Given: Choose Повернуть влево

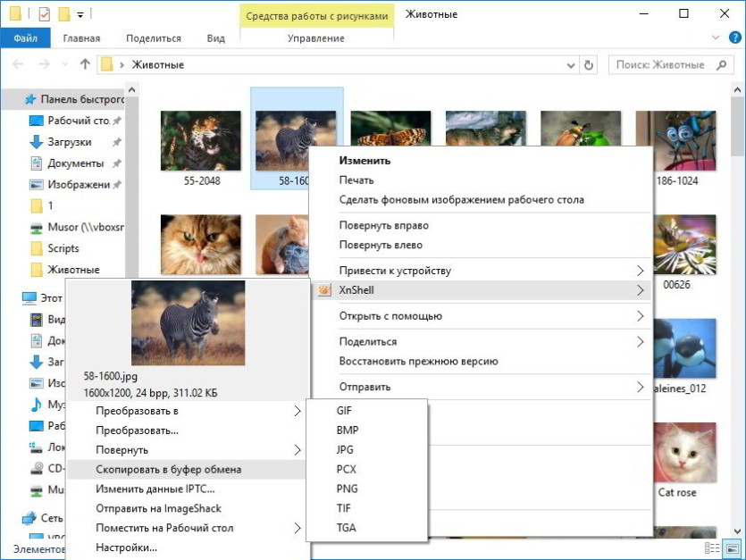Looking at the screenshot, I should click(x=381, y=245).
